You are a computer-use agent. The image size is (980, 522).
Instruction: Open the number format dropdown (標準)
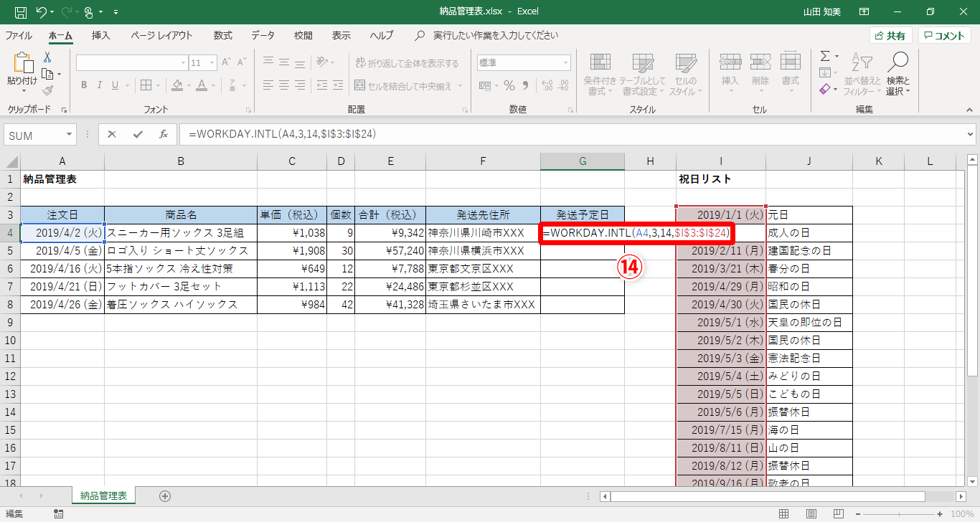tap(567, 63)
